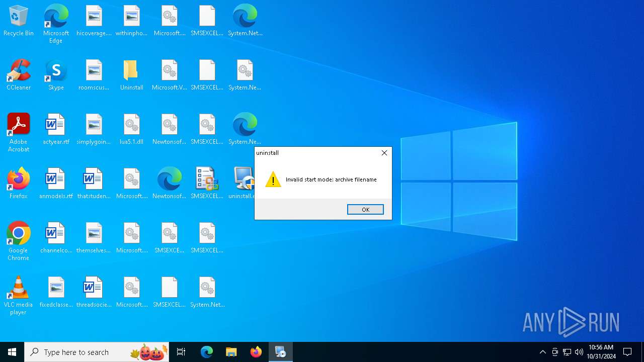Open the Action Center notifications
Image resolution: width=644 pixels, height=362 pixels.
point(628,352)
